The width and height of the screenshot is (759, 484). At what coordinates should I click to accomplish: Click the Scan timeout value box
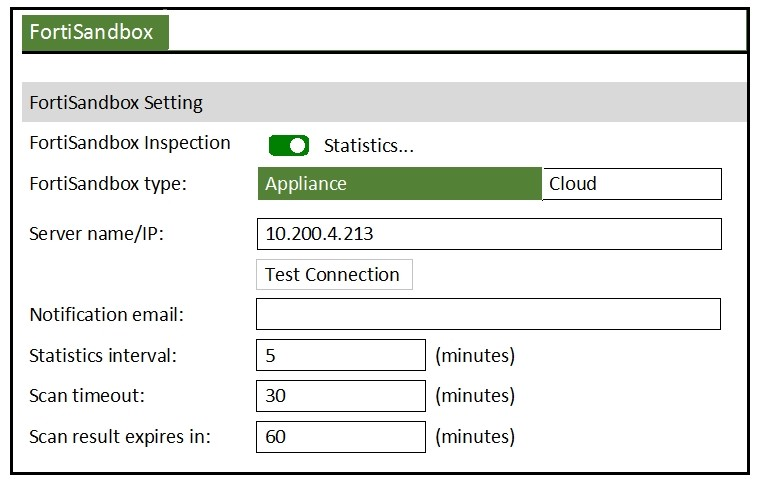coord(341,396)
